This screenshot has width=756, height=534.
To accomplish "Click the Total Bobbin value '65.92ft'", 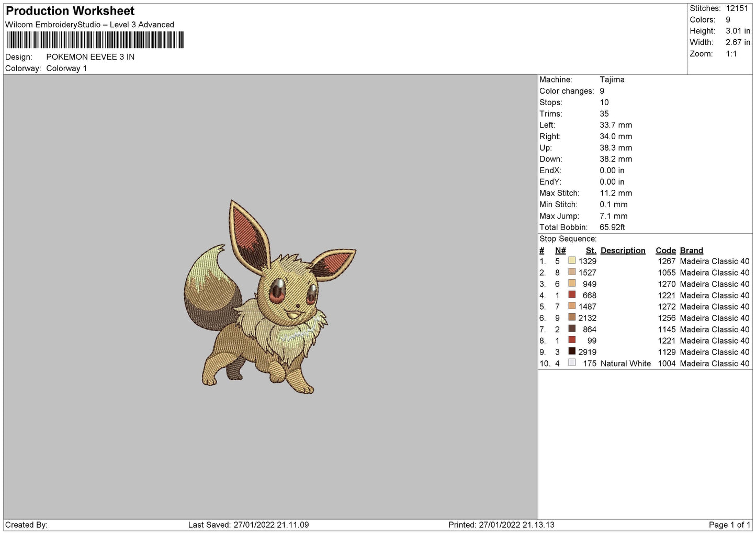I will coord(612,228).
